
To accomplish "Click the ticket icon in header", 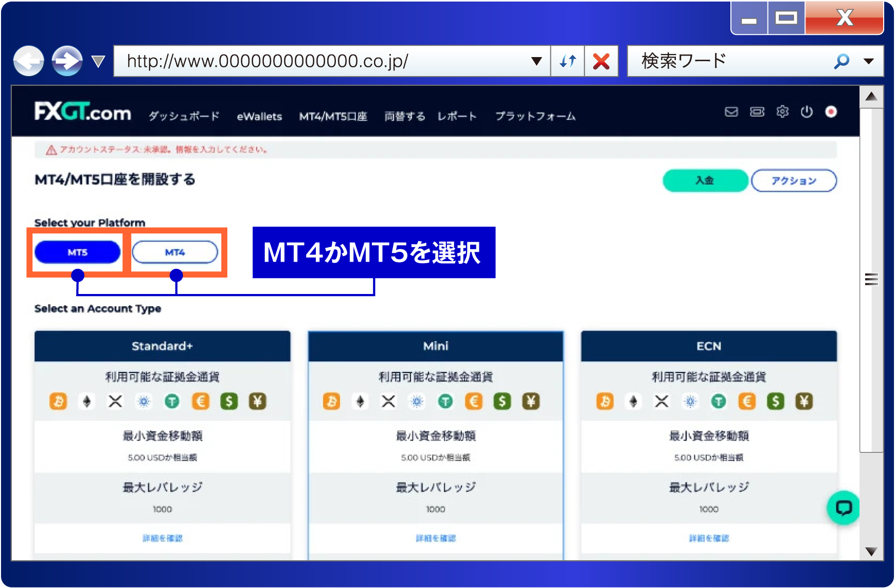I will point(757,112).
